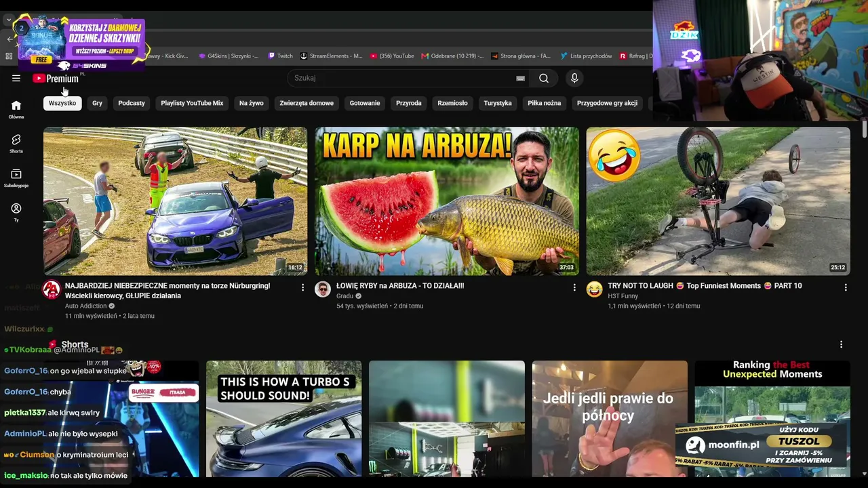Select the Wszystko filter chip
Screen dimensions: 868x488
(x=62, y=103)
